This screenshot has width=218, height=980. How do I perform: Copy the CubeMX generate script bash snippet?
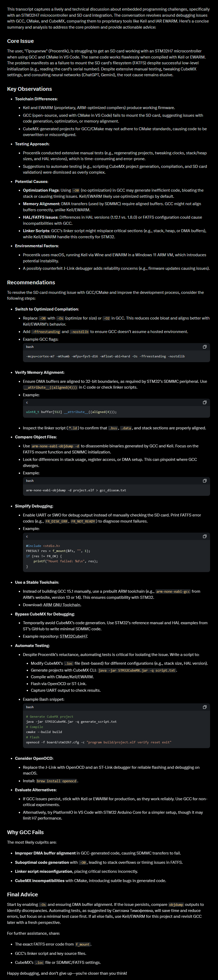[x=204, y=707]
